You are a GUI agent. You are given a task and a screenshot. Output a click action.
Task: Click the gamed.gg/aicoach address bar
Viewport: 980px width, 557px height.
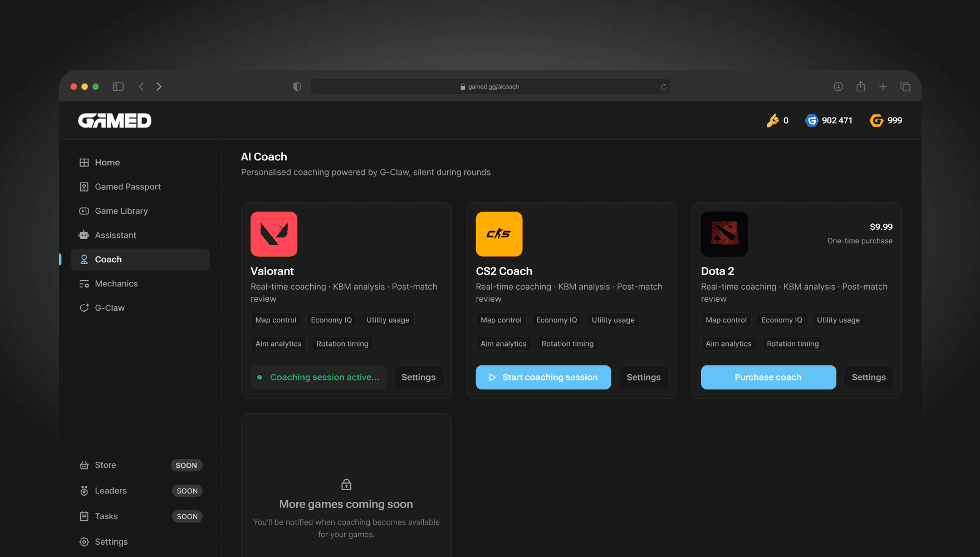pos(490,87)
